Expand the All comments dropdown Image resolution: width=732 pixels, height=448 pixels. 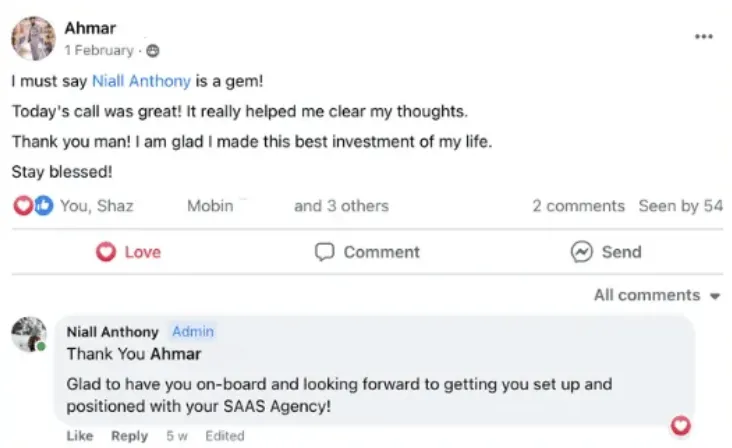pyautogui.click(x=657, y=295)
